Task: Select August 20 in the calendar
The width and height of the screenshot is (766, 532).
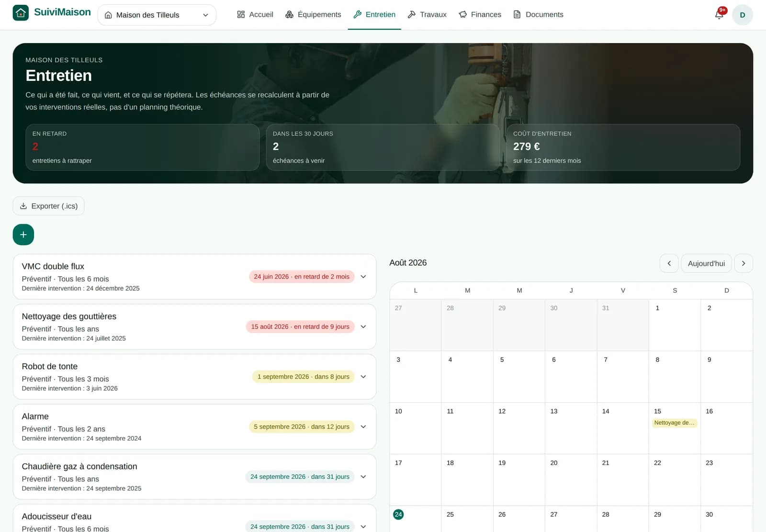Action: point(571,480)
